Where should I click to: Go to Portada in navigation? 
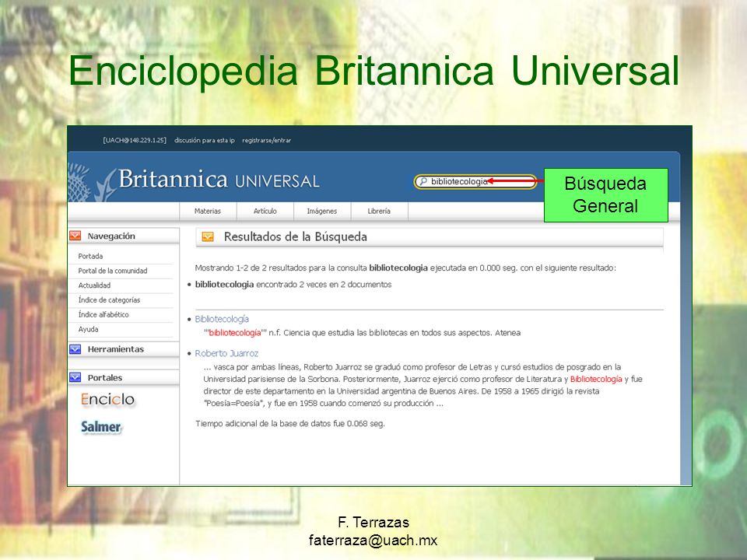pos(90,256)
